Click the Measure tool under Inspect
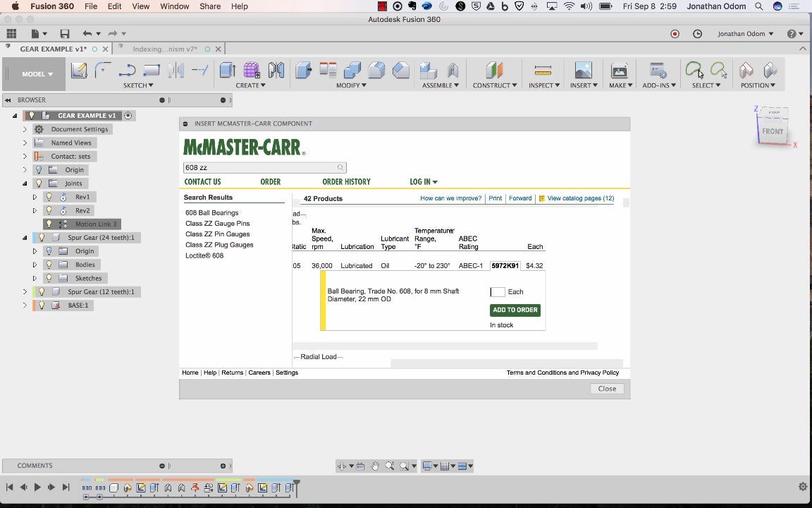812x508 pixels. coord(542,70)
